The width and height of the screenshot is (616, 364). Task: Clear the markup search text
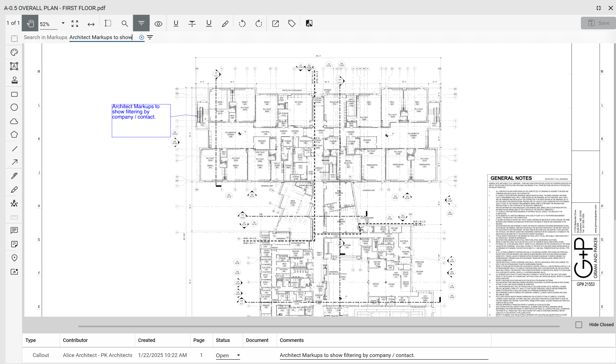pos(142,37)
